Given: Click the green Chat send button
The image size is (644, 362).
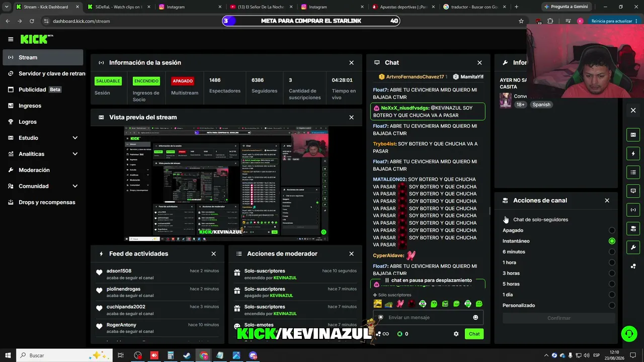Looking at the screenshot, I should coord(474,334).
